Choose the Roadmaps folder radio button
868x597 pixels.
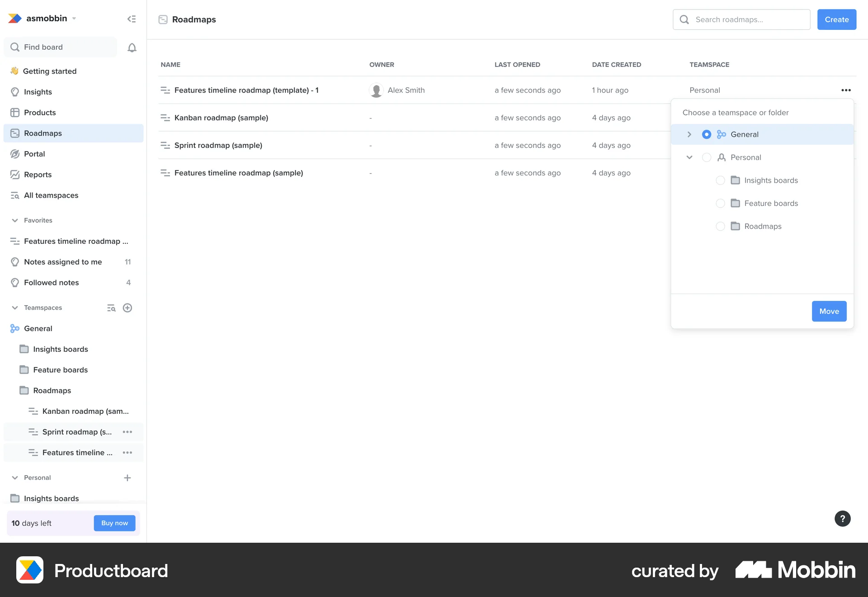(x=721, y=226)
